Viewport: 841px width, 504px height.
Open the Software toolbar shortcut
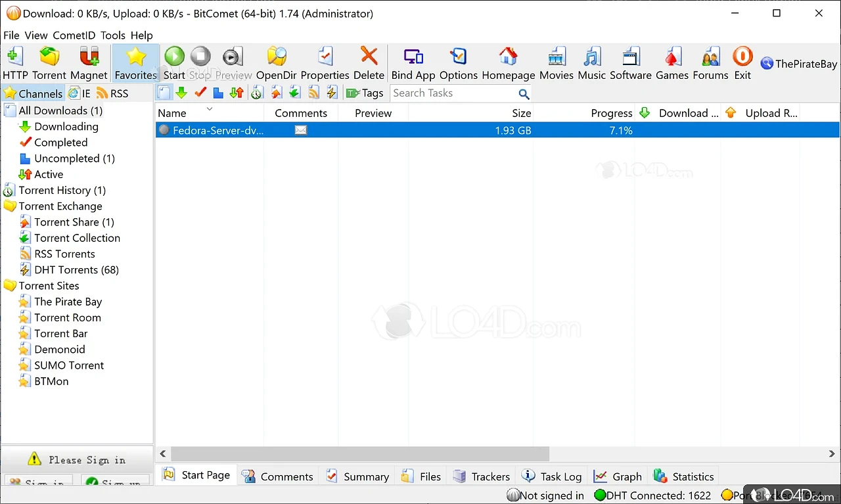(631, 63)
